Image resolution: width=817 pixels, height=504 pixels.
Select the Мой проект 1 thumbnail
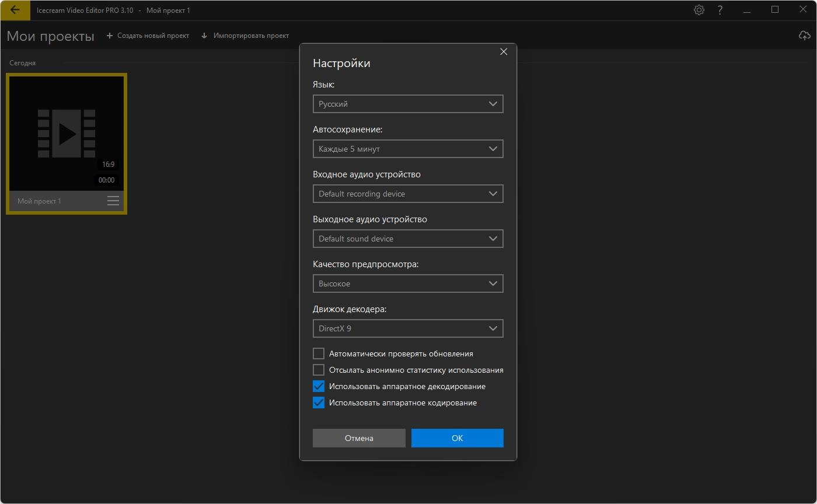coord(67,134)
